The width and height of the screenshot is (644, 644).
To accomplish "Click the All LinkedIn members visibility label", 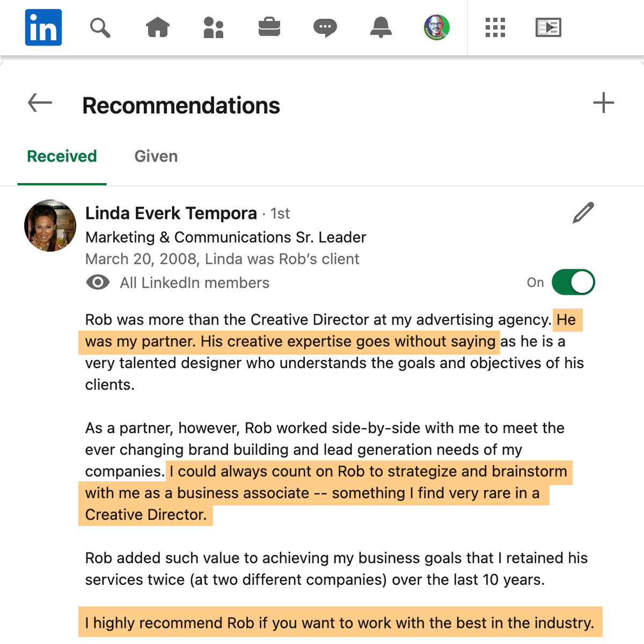I will pos(195,283).
